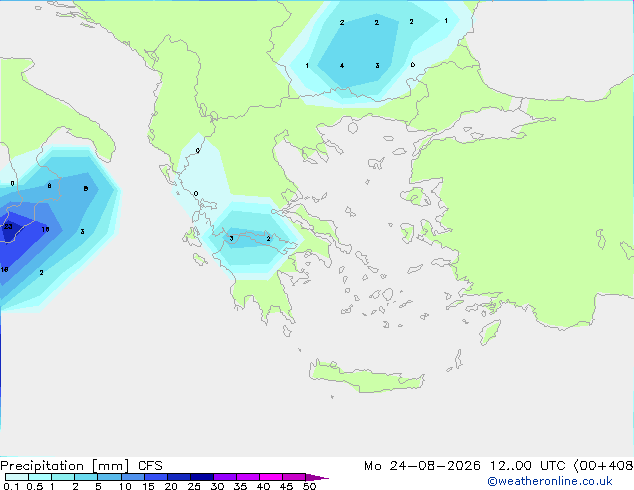Click the '4' precipitation value over Bulgaria
This screenshot has height=490, width=634.
click(x=342, y=65)
